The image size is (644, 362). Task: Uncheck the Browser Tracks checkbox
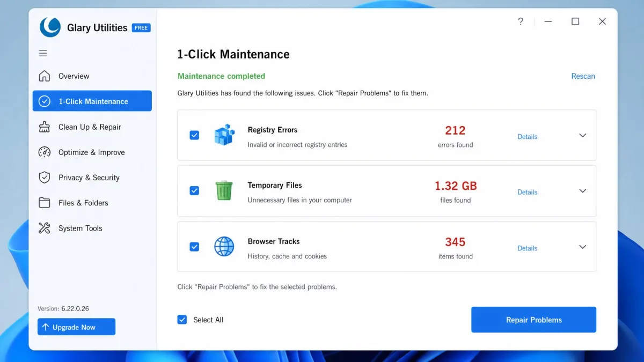(x=194, y=247)
